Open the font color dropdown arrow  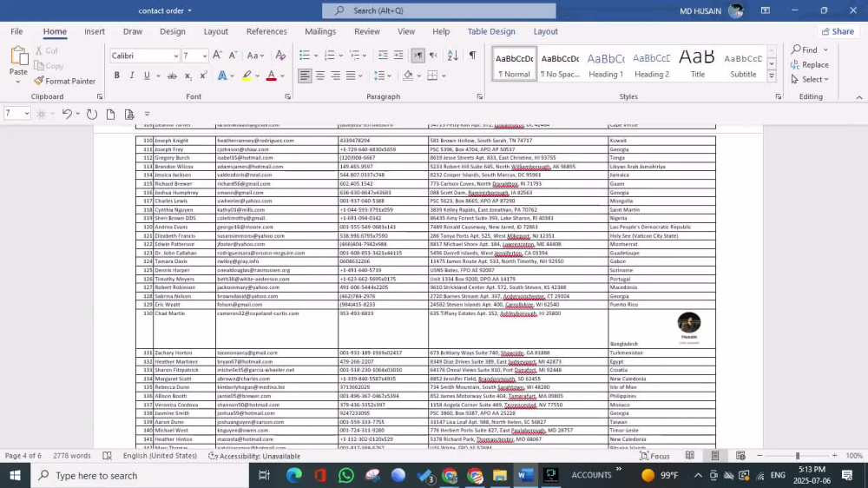(282, 76)
